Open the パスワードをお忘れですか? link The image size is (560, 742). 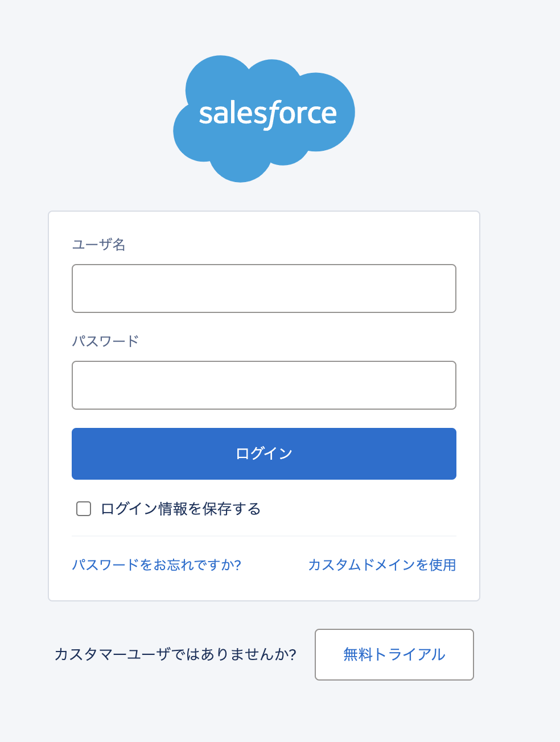[x=157, y=565]
